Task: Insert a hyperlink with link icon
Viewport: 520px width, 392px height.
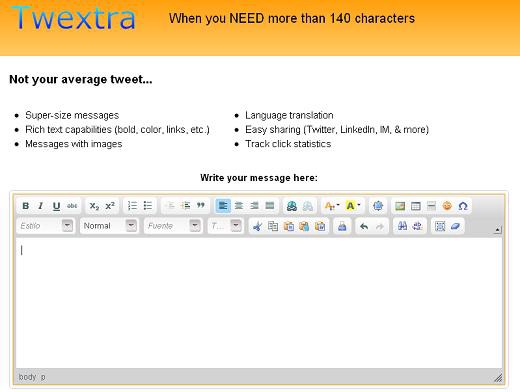Action: (x=292, y=206)
